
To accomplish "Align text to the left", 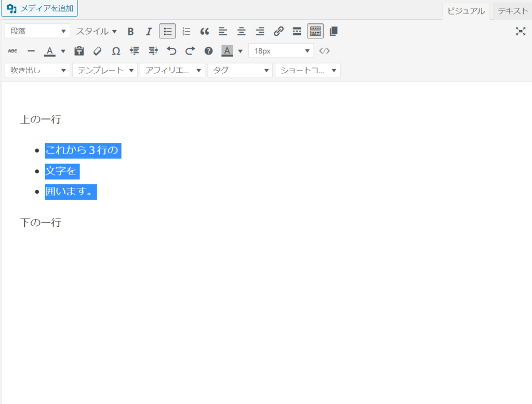I will pos(223,32).
